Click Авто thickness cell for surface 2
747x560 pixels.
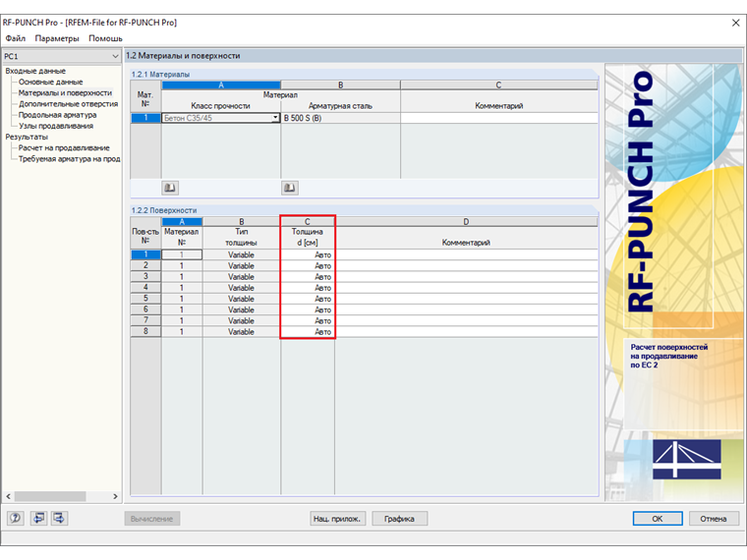click(308, 265)
